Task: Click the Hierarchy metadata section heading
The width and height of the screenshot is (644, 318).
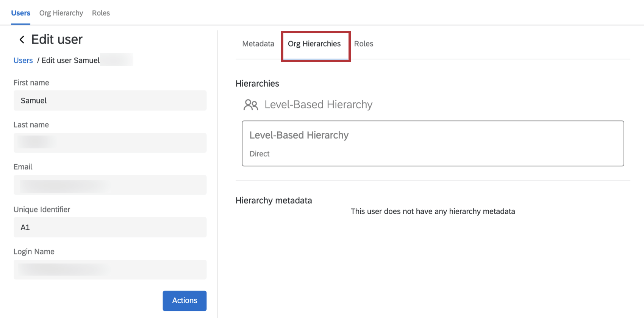Action: pos(274,201)
